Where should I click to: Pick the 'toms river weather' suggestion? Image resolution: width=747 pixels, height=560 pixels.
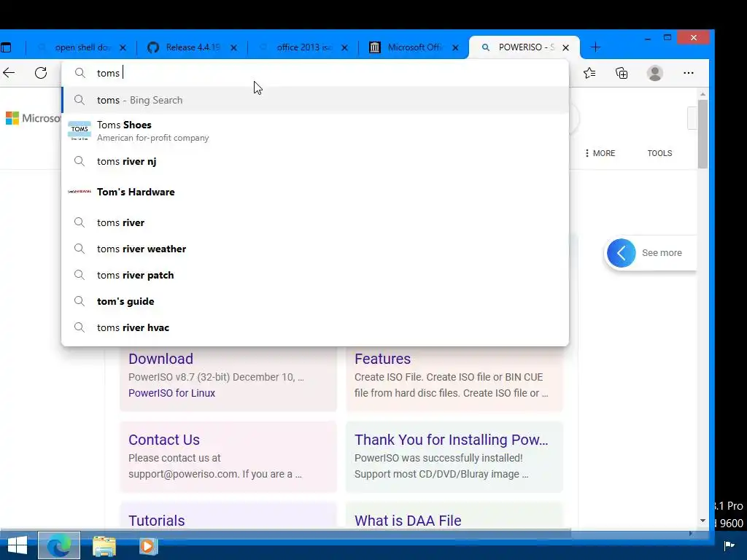pyautogui.click(x=315, y=249)
